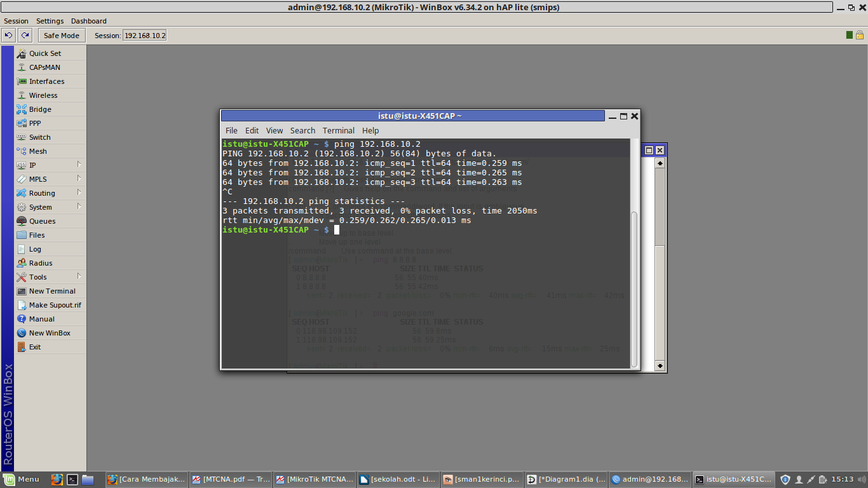Click the clock showing 15:13

tap(842, 479)
